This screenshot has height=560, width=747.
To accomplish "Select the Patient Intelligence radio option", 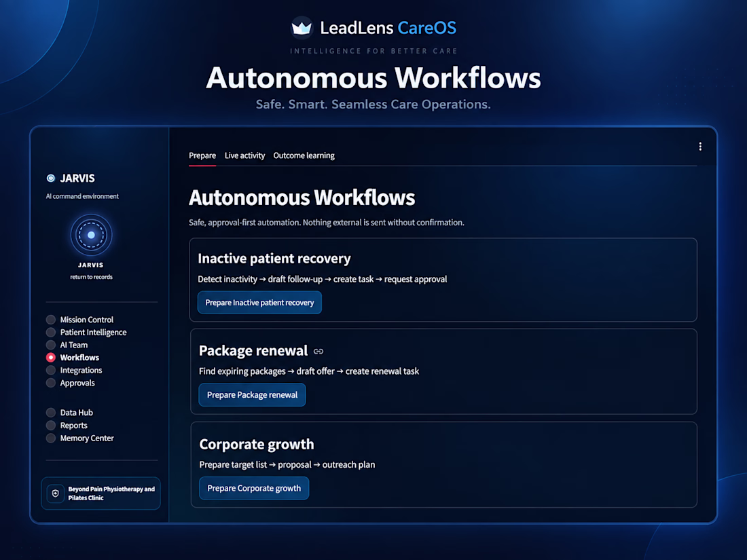I will pos(50,333).
